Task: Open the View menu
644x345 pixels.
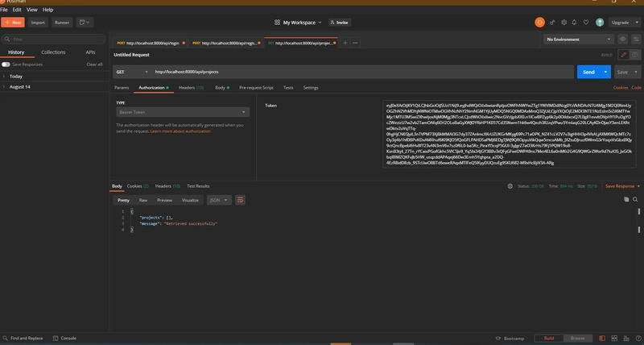Action: click(x=31, y=10)
